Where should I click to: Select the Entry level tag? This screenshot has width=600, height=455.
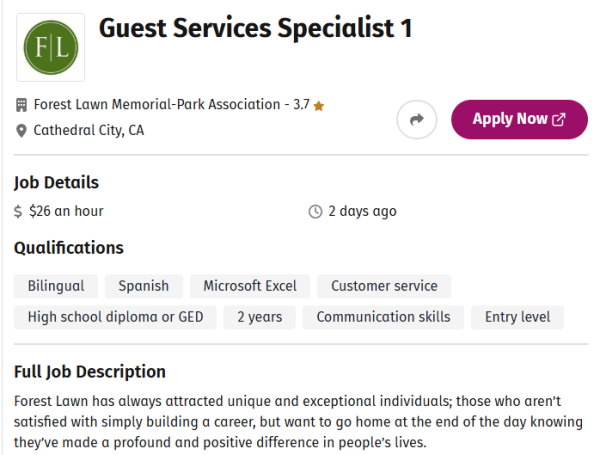click(517, 317)
